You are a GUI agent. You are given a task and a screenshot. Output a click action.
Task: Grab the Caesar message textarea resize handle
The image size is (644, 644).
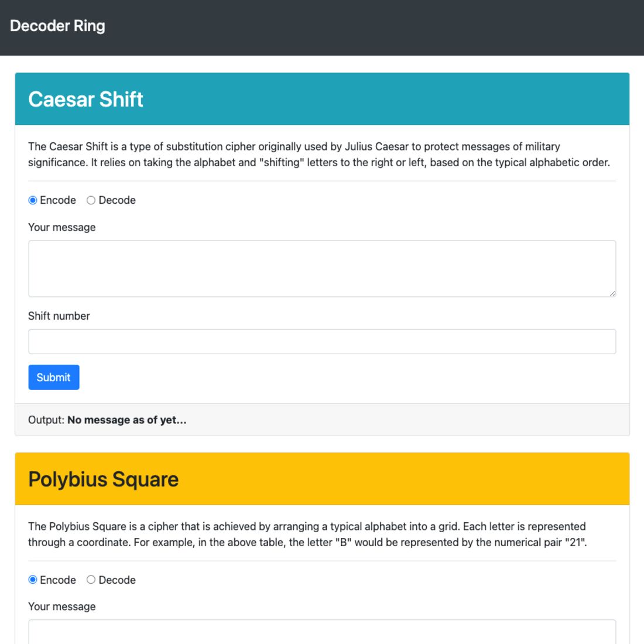612,293
